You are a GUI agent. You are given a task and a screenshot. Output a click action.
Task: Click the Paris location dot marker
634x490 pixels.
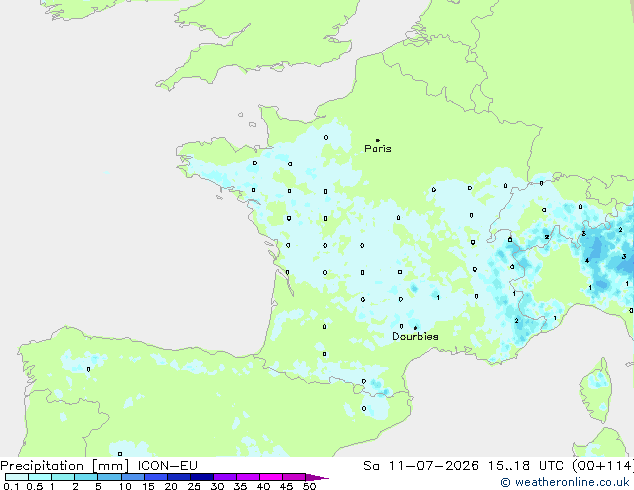[x=378, y=140]
